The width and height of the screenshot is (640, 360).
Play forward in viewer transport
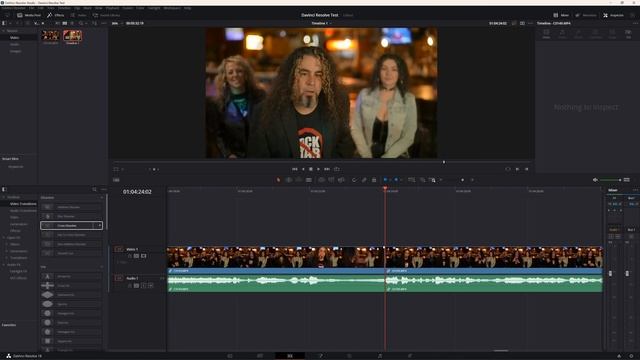point(318,169)
